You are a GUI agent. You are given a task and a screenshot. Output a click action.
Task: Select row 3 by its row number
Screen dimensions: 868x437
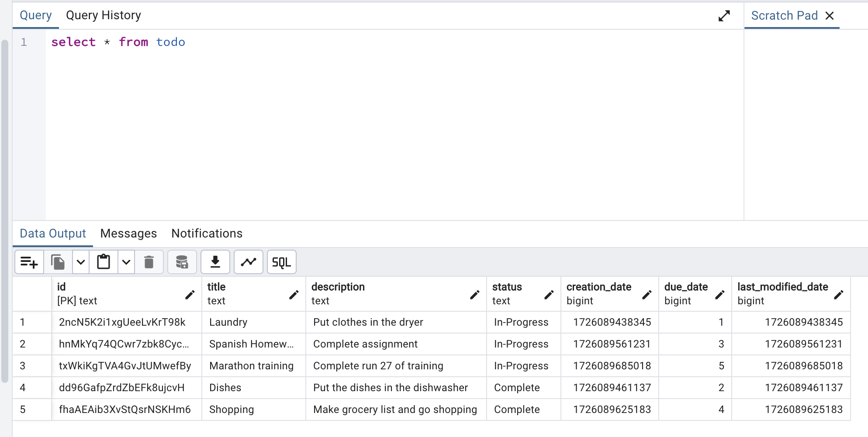23,366
